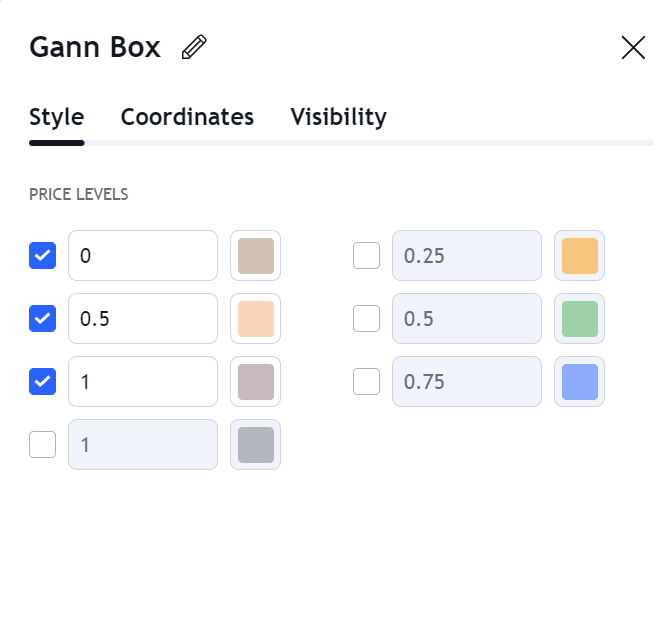Click the disabled level 1 value field
Image resolution: width=654 pixels, height=631 pixels.
(143, 444)
